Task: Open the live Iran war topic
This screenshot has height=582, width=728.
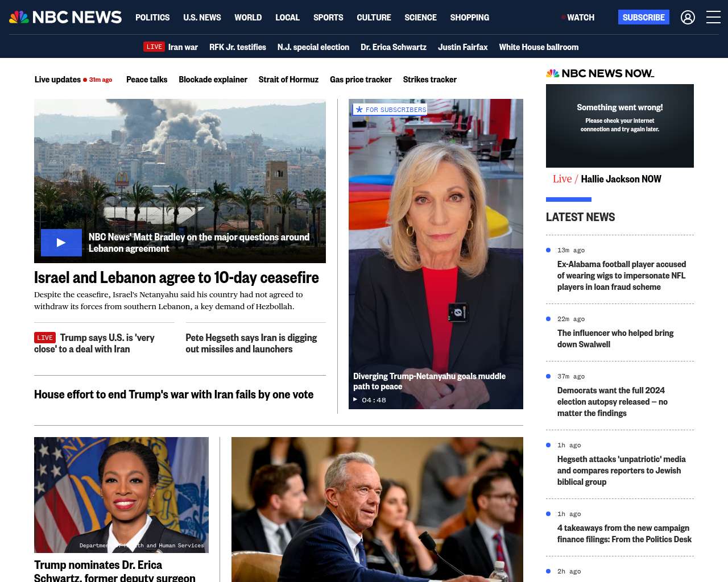Action: point(171,47)
